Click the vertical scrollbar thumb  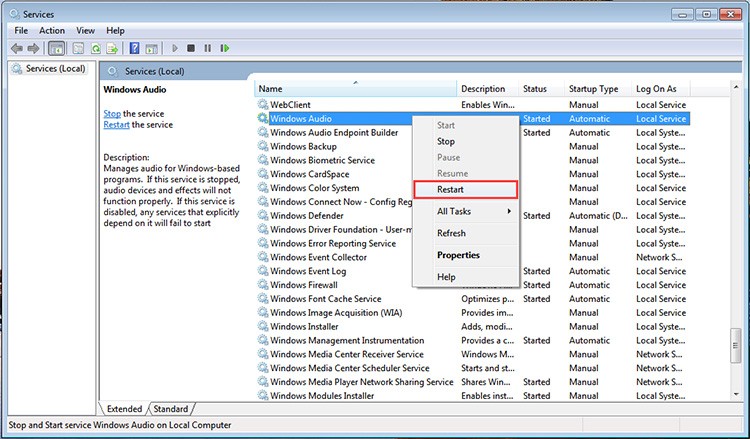(736, 346)
